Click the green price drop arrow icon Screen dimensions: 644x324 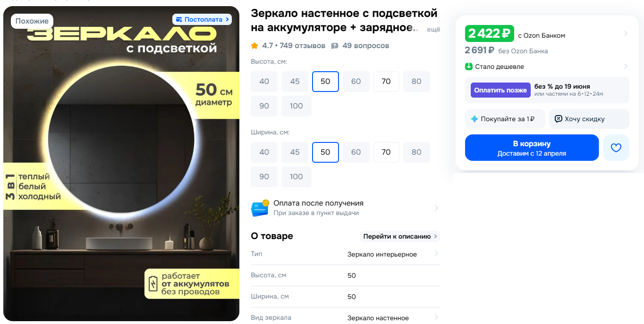click(469, 66)
